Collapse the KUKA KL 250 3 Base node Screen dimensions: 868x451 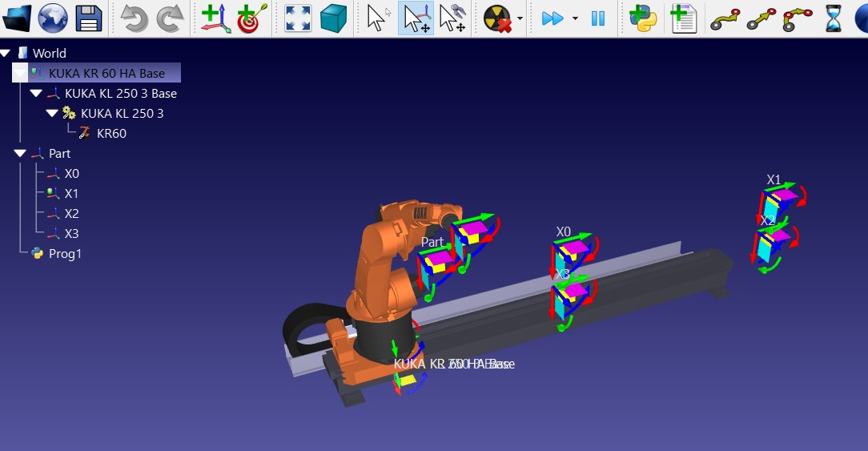click(x=36, y=94)
